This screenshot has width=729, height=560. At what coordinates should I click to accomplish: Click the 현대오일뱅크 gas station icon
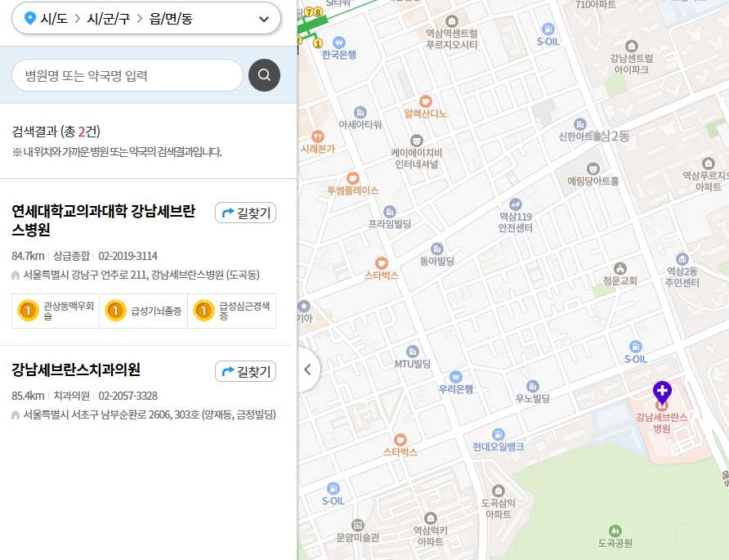[499, 434]
